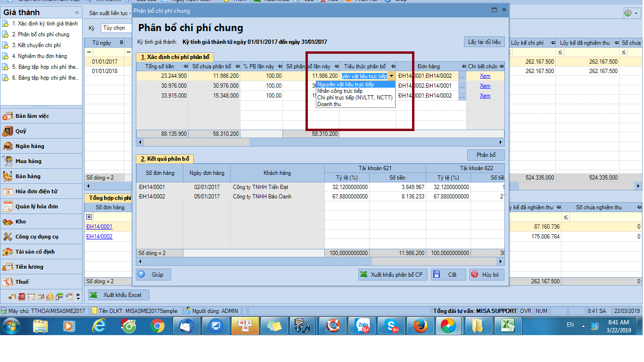Screen dimensions: 644x362
Task: Click the Công ty TNHH Tiến Đạt cell
Action: coord(278,187)
